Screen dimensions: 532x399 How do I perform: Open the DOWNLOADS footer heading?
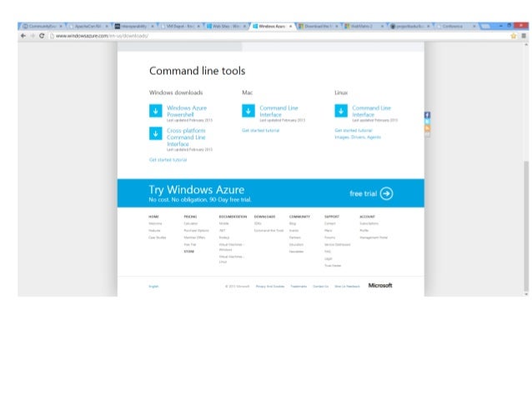click(264, 217)
